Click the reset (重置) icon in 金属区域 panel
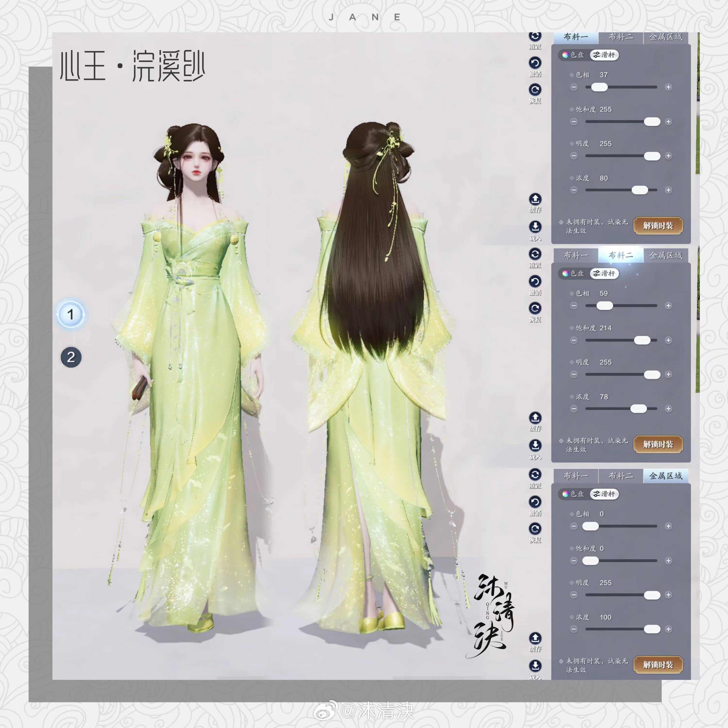 coord(535,474)
